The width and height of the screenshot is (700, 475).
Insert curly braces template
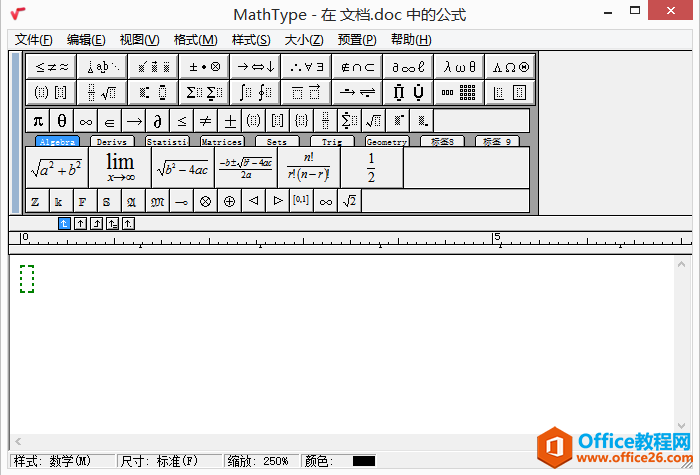(301, 121)
